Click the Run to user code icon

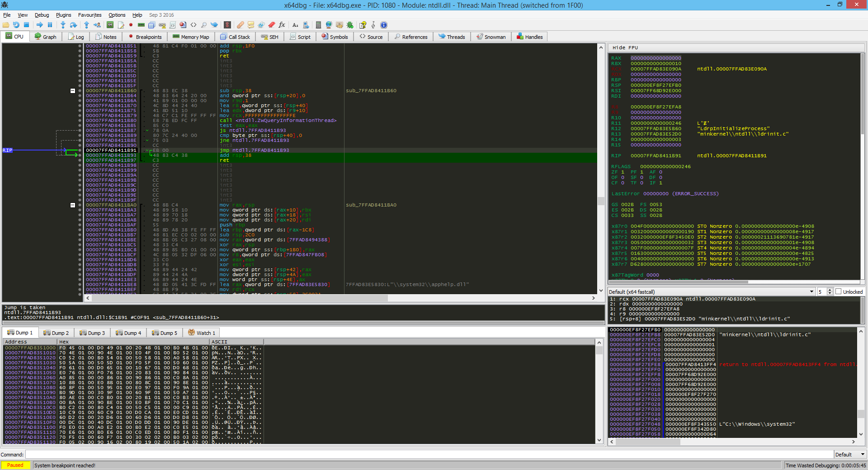(x=97, y=25)
